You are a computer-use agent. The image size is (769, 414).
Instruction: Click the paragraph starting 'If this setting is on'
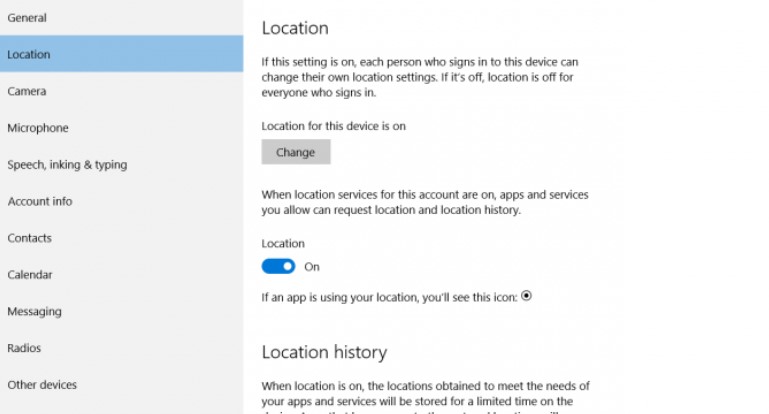[x=420, y=77]
